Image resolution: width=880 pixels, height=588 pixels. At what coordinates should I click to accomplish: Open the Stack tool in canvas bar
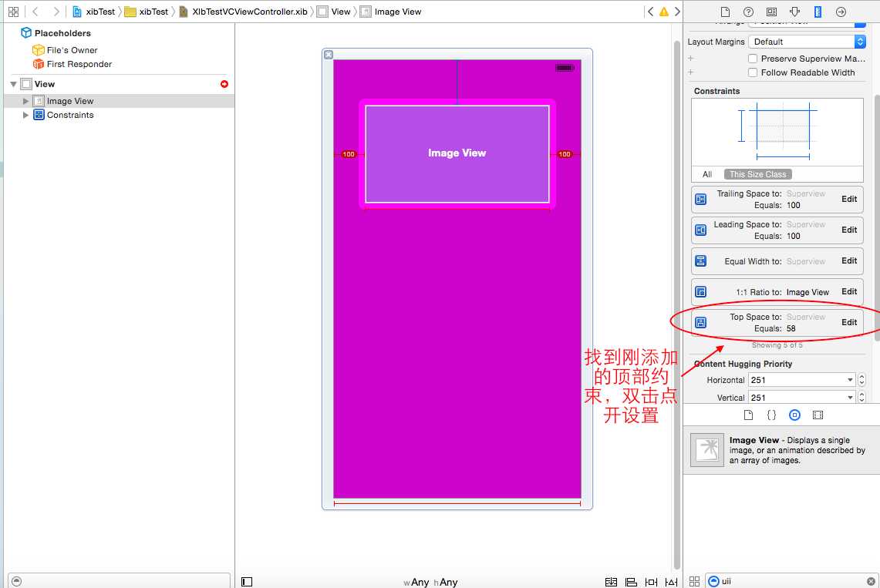click(611, 582)
